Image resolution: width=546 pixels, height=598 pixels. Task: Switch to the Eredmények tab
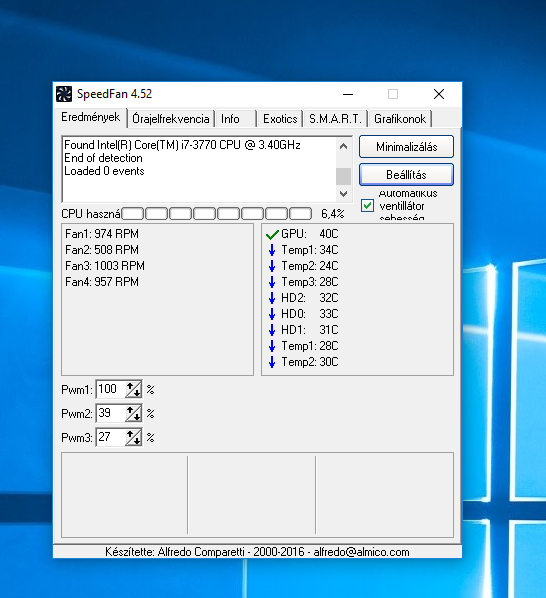click(x=90, y=117)
